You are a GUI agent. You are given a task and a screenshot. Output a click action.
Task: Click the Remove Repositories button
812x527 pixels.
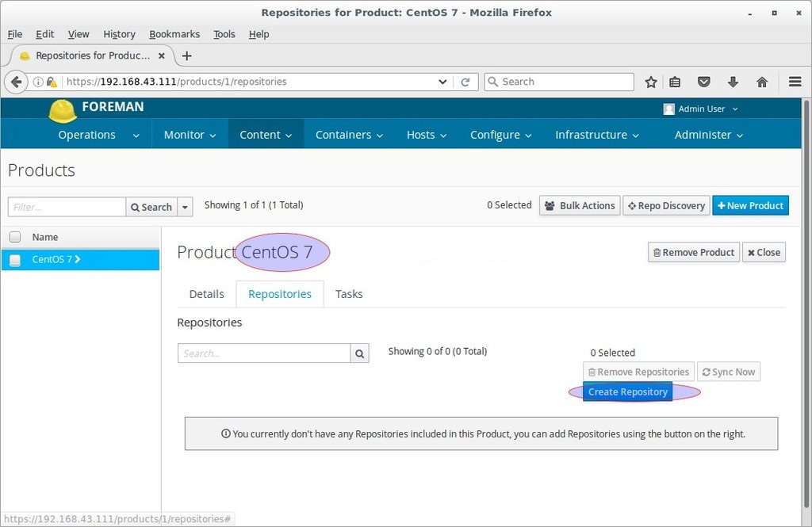[x=638, y=372]
